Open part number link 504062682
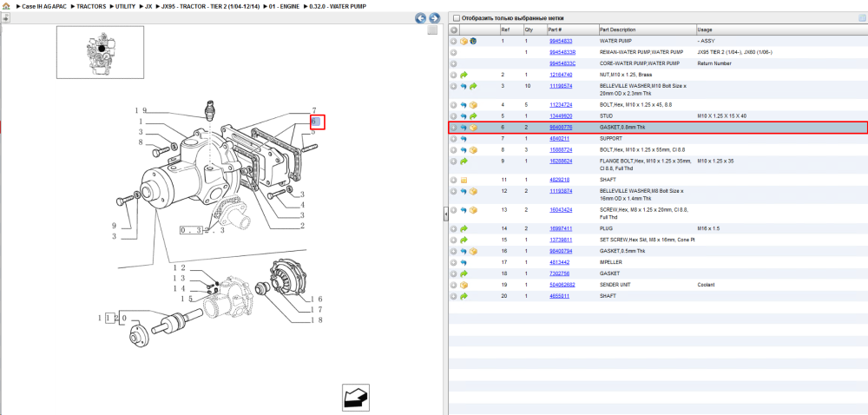Viewport: 868px width, 415px height. click(x=562, y=285)
